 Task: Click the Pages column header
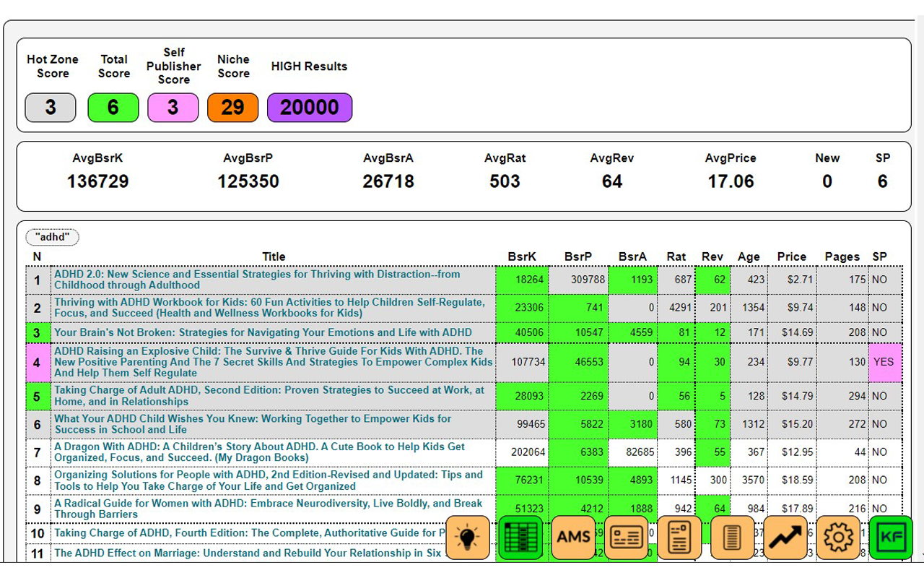coord(842,256)
